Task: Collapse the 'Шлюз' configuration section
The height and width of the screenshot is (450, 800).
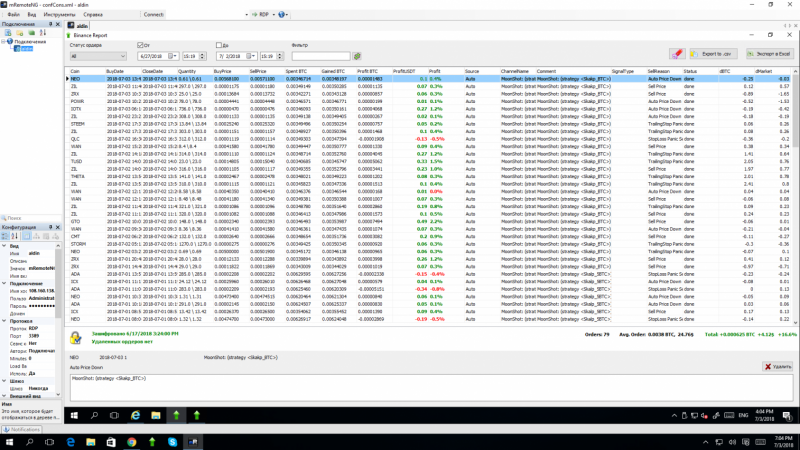Action: coord(4,381)
